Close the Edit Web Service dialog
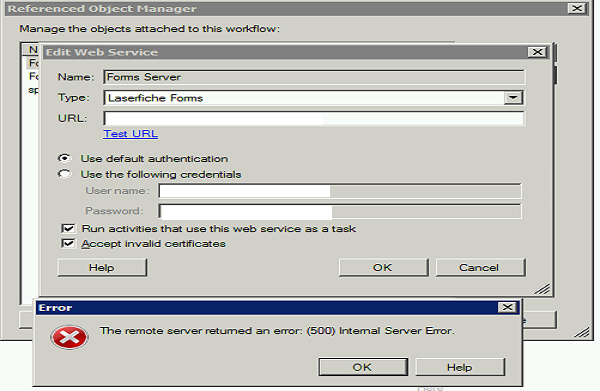Screen dimensions: 600x391 [x=537, y=52]
